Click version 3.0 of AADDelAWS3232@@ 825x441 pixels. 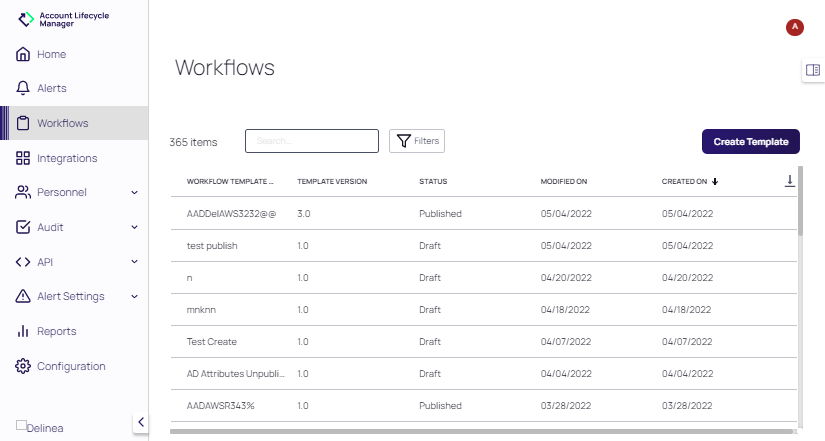point(304,214)
